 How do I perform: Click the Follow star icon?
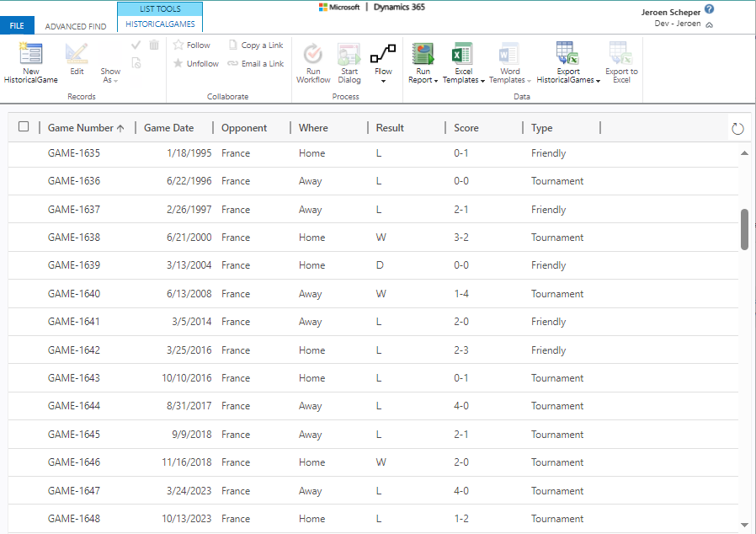[x=178, y=45]
